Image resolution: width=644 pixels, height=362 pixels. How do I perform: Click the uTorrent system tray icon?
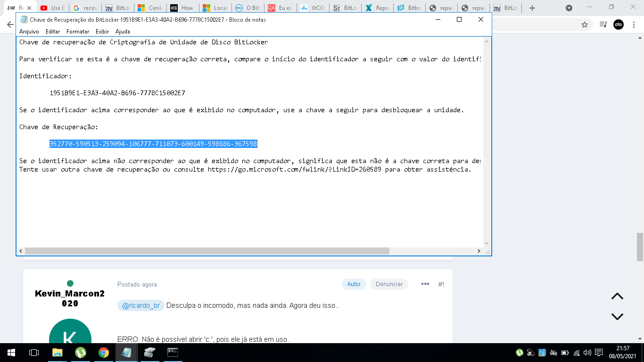[520, 353]
